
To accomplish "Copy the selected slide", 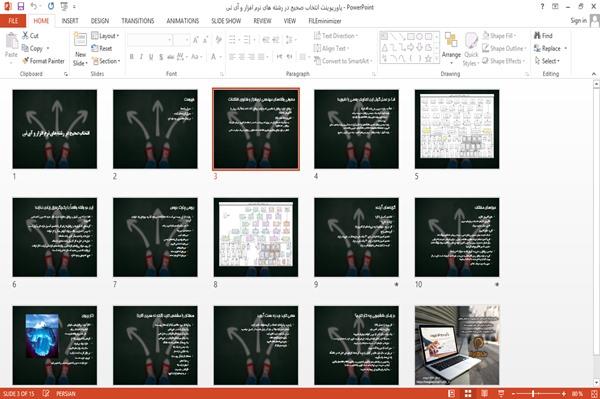I will pyautogui.click(x=32, y=49).
